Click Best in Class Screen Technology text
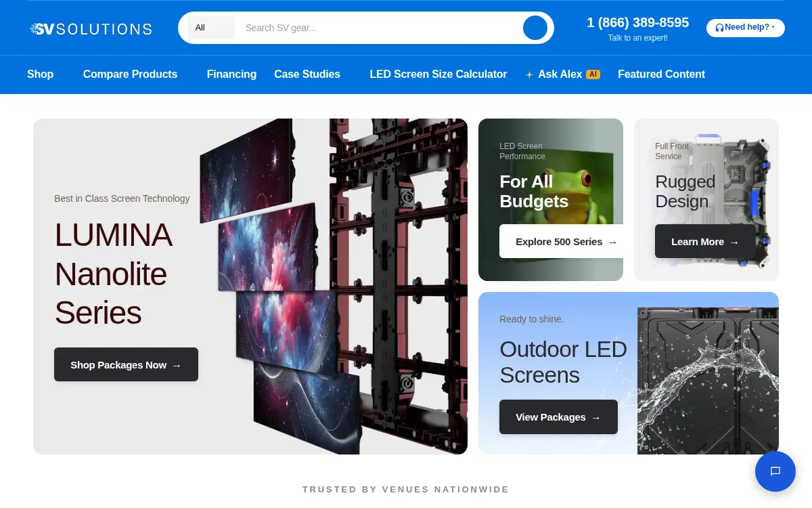812x508 pixels. [x=122, y=198]
